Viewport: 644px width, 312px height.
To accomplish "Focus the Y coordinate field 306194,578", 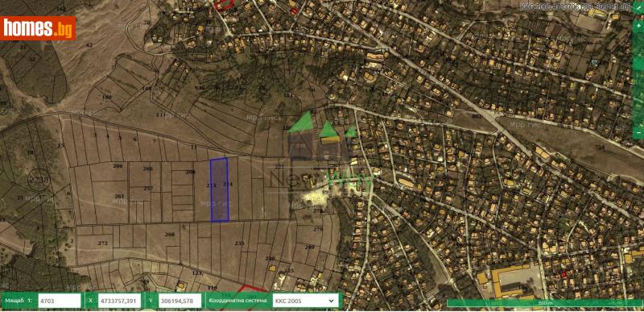I will tap(180, 301).
